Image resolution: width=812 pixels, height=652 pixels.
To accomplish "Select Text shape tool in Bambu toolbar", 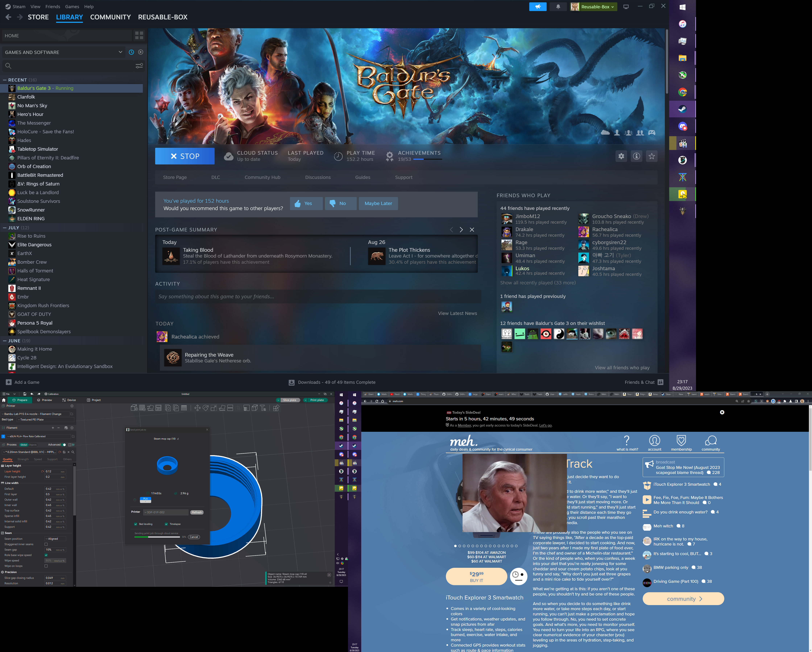I will (x=263, y=408).
